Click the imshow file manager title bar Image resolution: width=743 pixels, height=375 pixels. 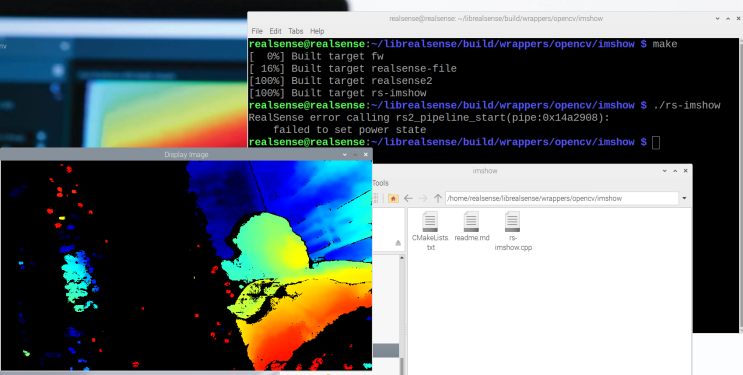pyautogui.click(x=485, y=171)
